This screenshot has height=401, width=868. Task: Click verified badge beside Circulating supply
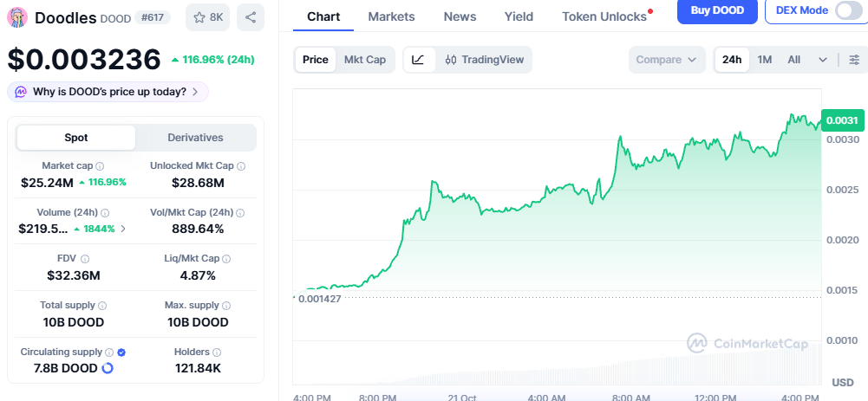(x=121, y=352)
